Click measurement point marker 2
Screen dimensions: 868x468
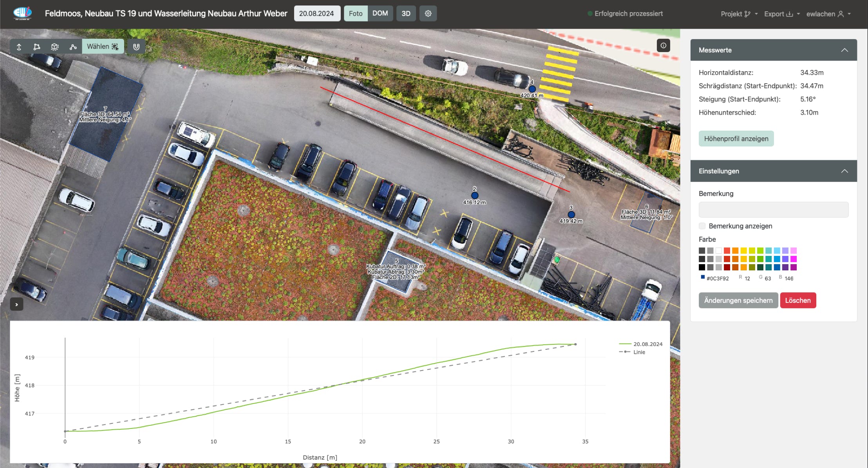coord(474,195)
